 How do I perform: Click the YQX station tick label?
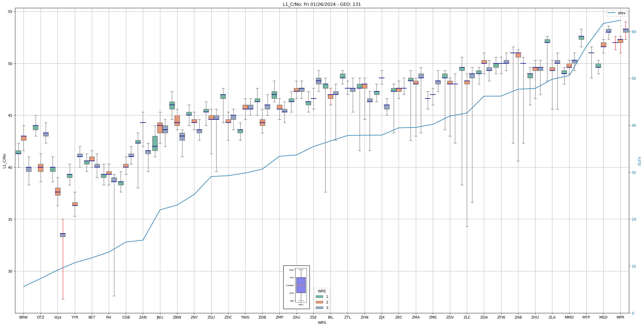58,317
